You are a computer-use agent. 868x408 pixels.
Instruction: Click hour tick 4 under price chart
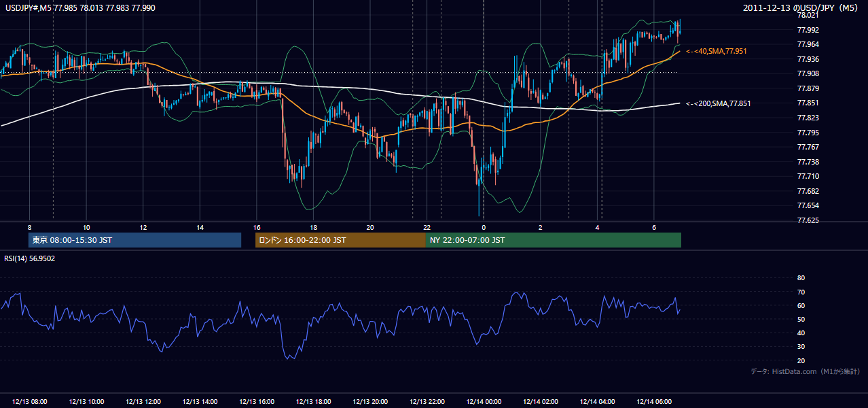[x=597, y=227]
